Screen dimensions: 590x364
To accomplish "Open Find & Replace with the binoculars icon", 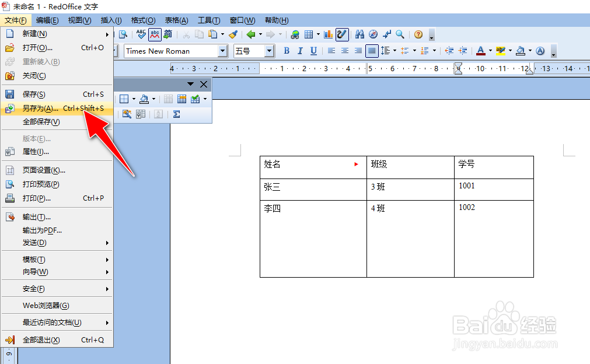I will (359, 34).
